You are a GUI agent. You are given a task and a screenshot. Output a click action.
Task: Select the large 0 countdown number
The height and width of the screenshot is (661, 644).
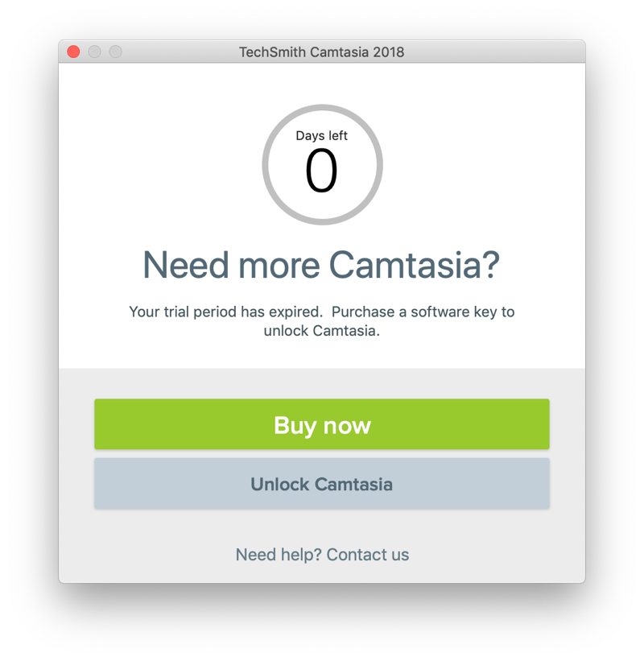point(321,171)
